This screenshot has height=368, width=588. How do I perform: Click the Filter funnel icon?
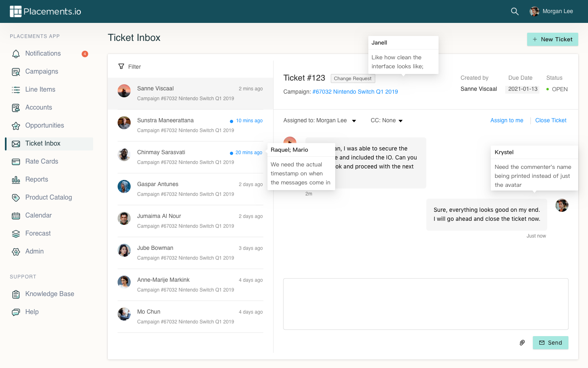point(121,66)
